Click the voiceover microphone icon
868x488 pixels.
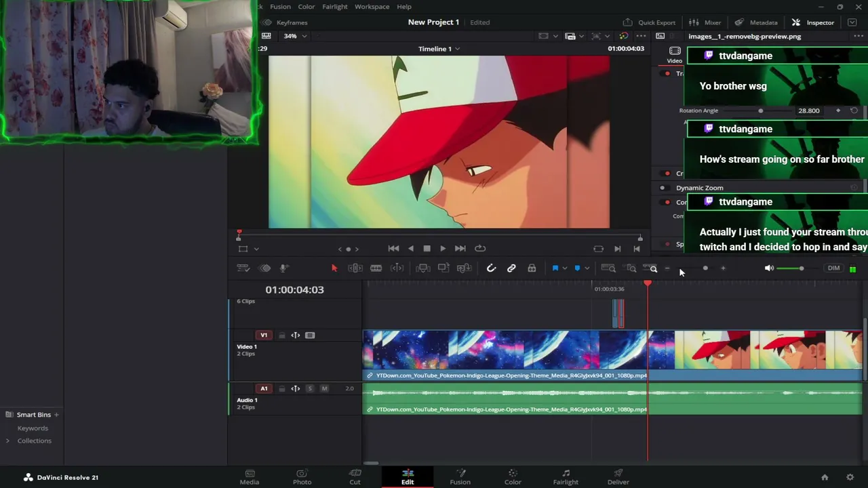(x=284, y=268)
